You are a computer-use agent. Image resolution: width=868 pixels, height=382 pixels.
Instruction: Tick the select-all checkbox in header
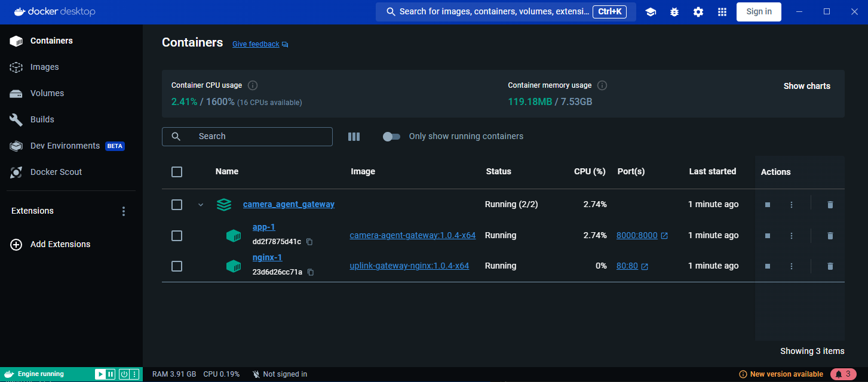point(177,172)
